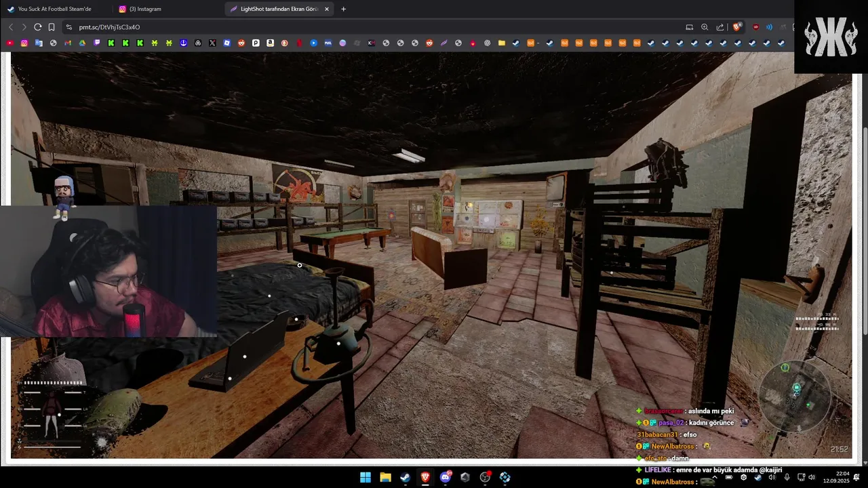Go back to previous page
Viewport: 868px width, 488px height.
11,27
